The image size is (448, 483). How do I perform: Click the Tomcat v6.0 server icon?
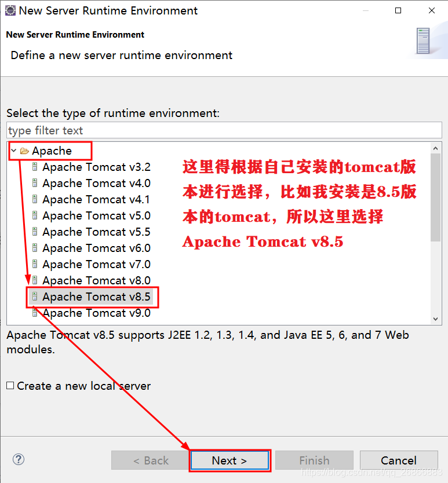(35, 248)
